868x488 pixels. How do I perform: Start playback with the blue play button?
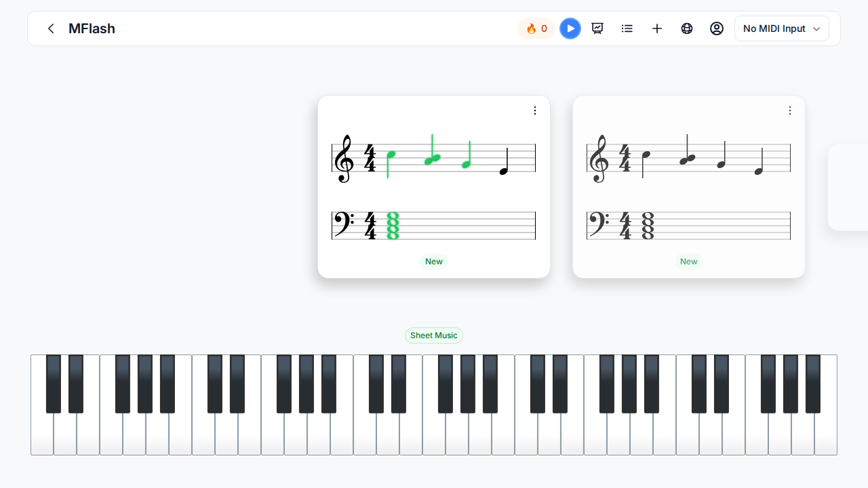(x=570, y=28)
